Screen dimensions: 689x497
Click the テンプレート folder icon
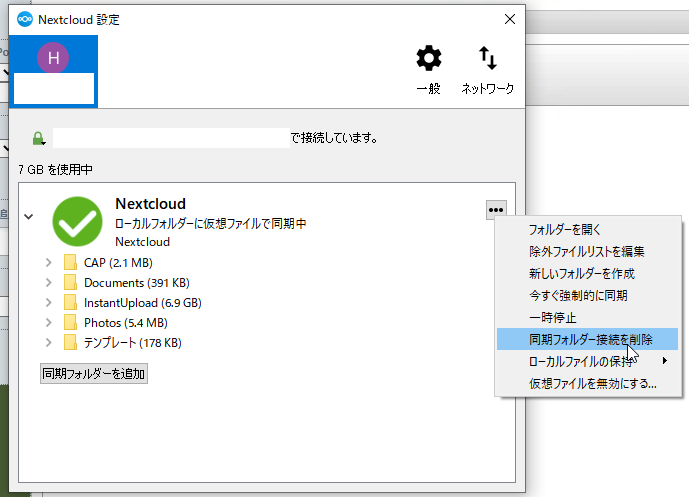[x=70, y=342]
